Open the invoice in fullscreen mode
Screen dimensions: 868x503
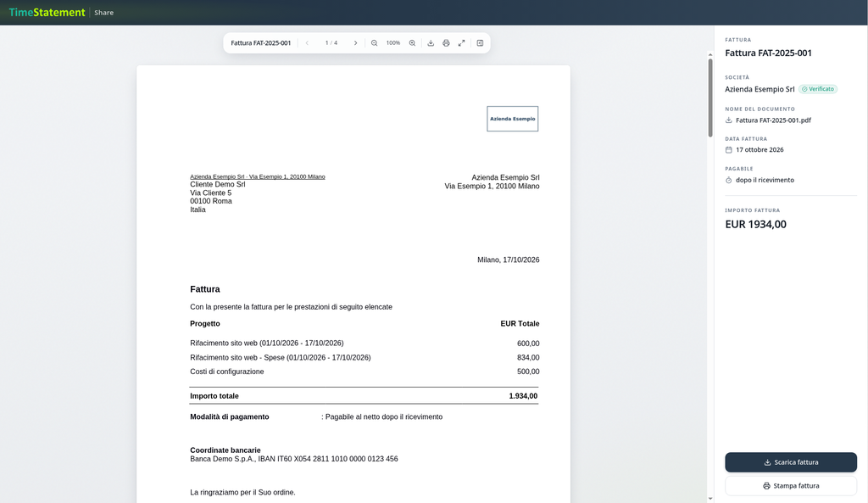(x=462, y=43)
